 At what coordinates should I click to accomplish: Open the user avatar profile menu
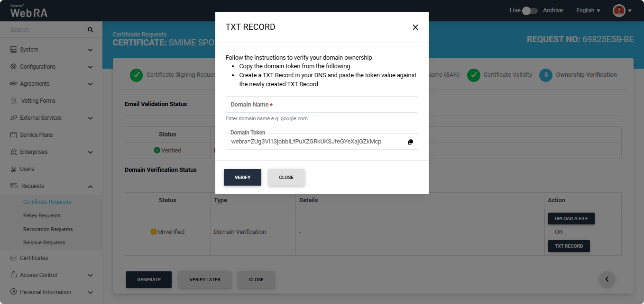click(619, 10)
